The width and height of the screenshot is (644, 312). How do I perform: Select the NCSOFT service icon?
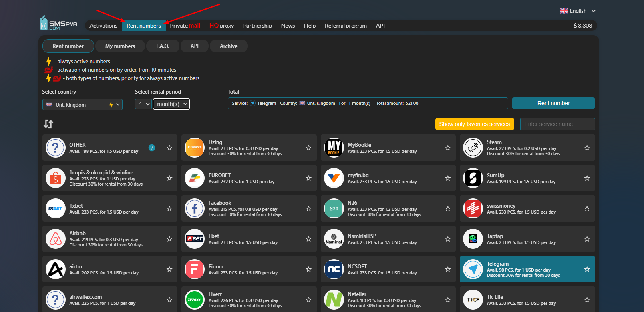[x=334, y=269]
